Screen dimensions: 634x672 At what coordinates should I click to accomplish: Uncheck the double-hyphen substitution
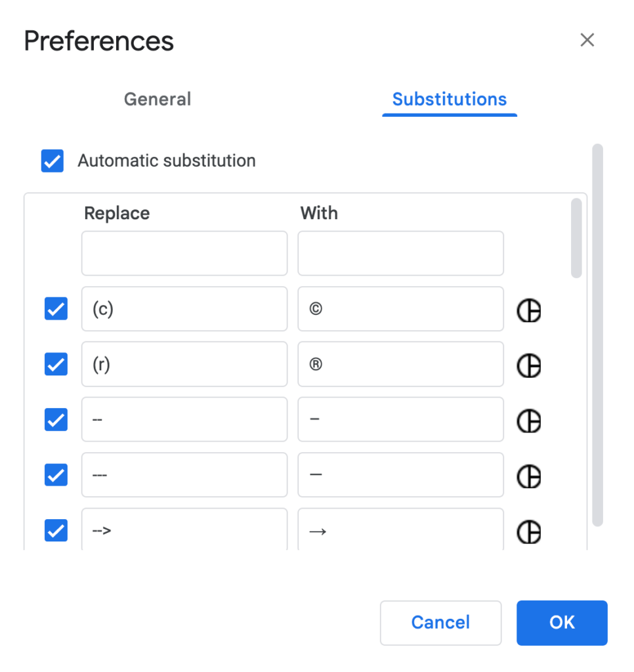click(x=56, y=419)
